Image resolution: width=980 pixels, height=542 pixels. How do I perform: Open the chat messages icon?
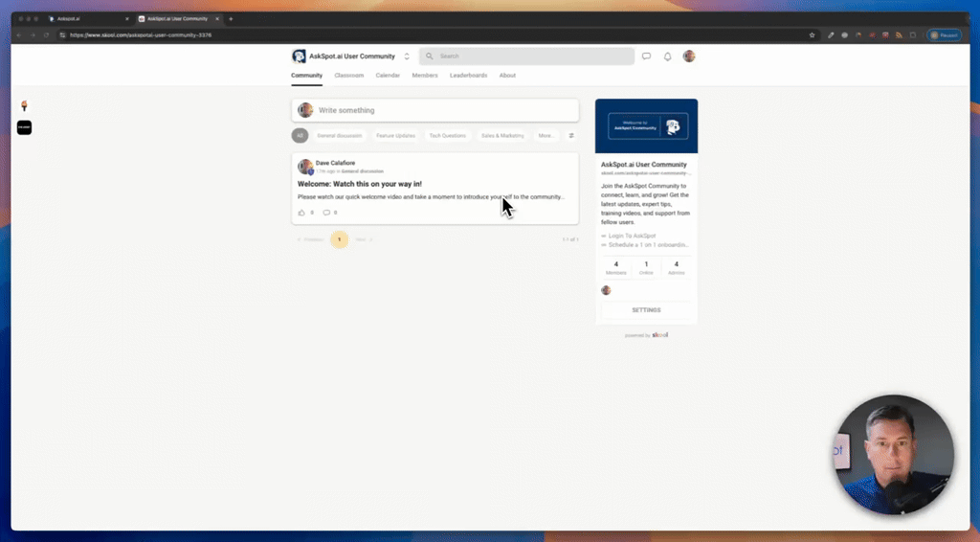[646, 56]
